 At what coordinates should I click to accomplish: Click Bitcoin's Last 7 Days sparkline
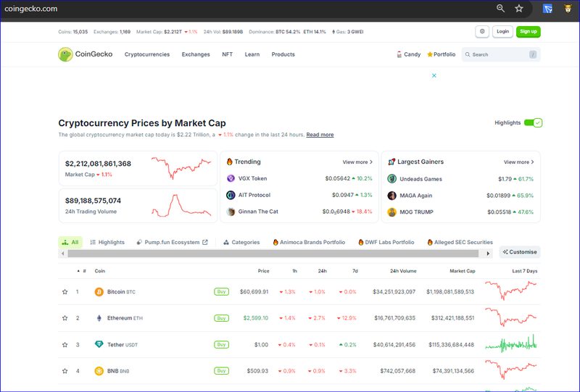[x=511, y=291]
